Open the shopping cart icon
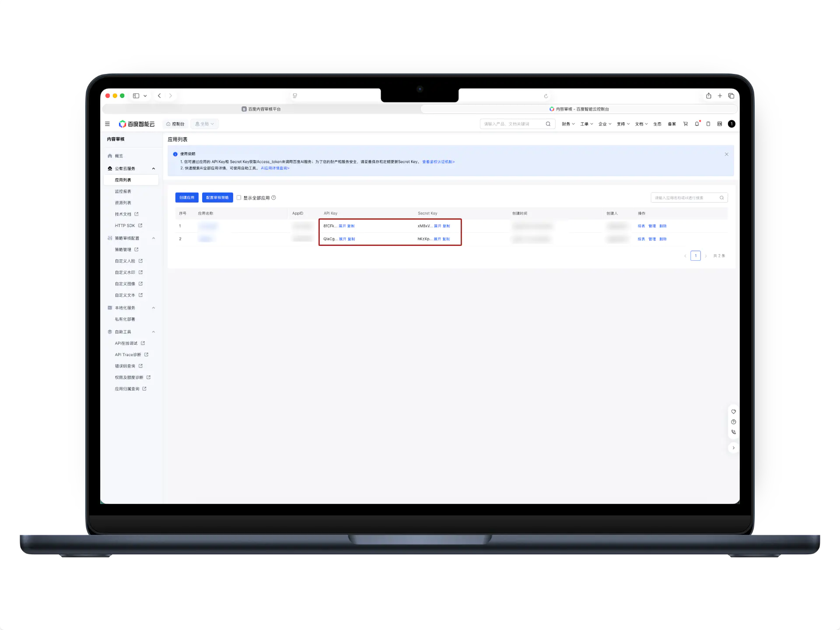 tap(686, 124)
